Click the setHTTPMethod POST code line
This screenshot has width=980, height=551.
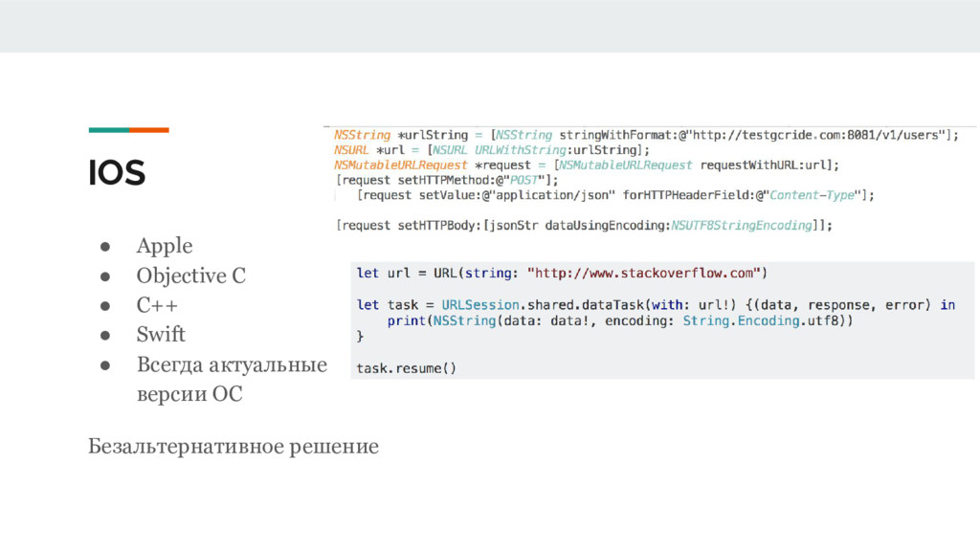coord(447,180)
